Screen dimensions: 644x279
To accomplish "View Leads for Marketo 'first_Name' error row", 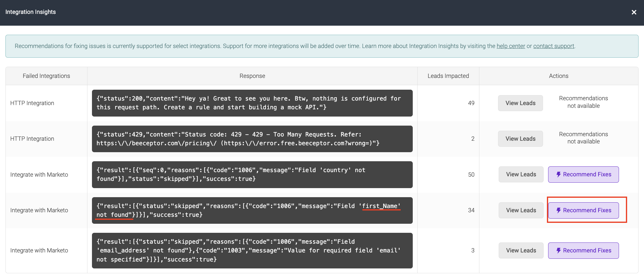I will point(521,210).
